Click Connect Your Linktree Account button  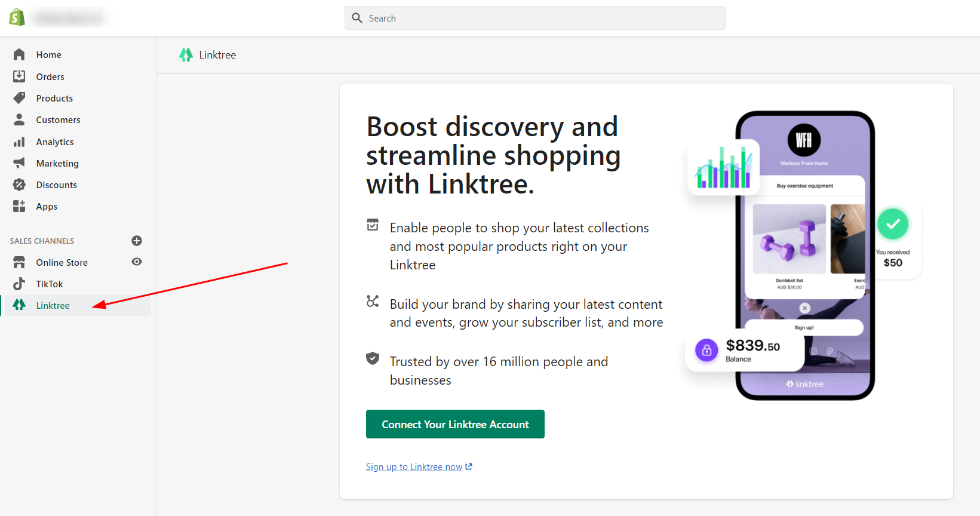point(455,424)
